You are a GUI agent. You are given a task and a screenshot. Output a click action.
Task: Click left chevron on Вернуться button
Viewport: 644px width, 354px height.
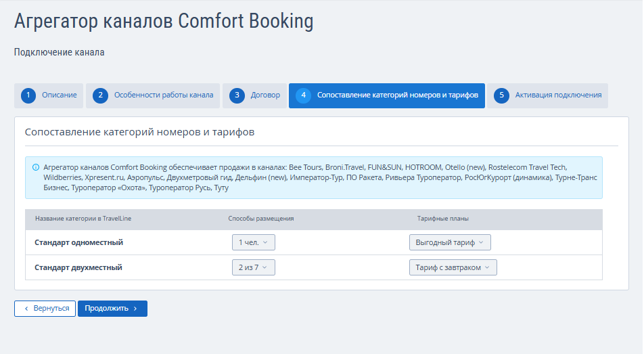coord(26,309)
